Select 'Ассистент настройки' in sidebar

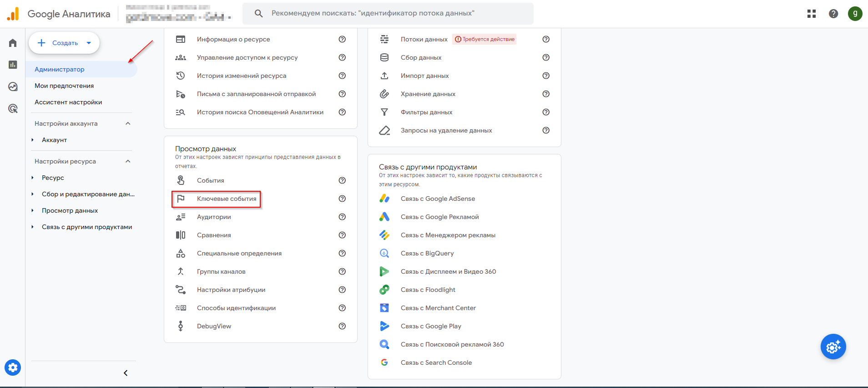pyautogui.click(x=68, y=102)
